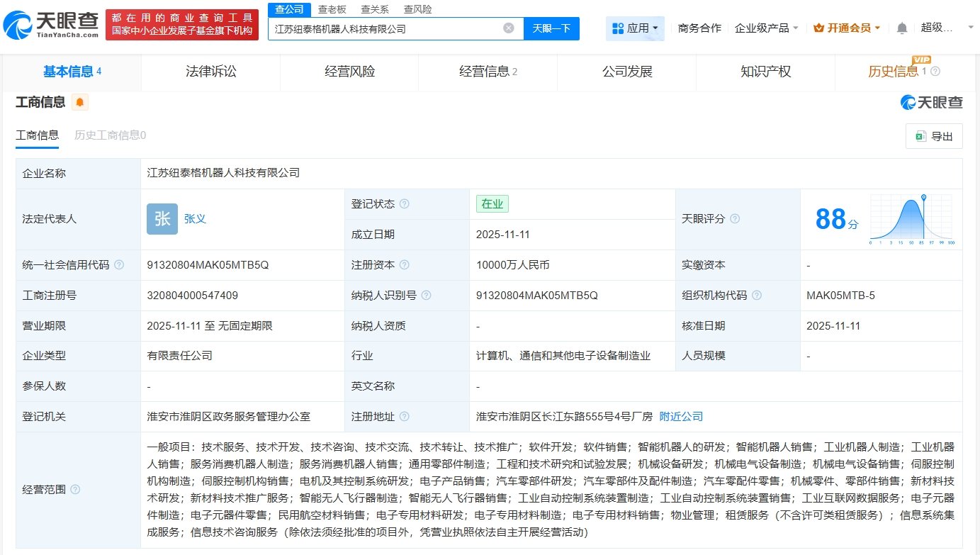Click the 附近公司 nearby companies link
980x555 pixels.
coord(681,417)
